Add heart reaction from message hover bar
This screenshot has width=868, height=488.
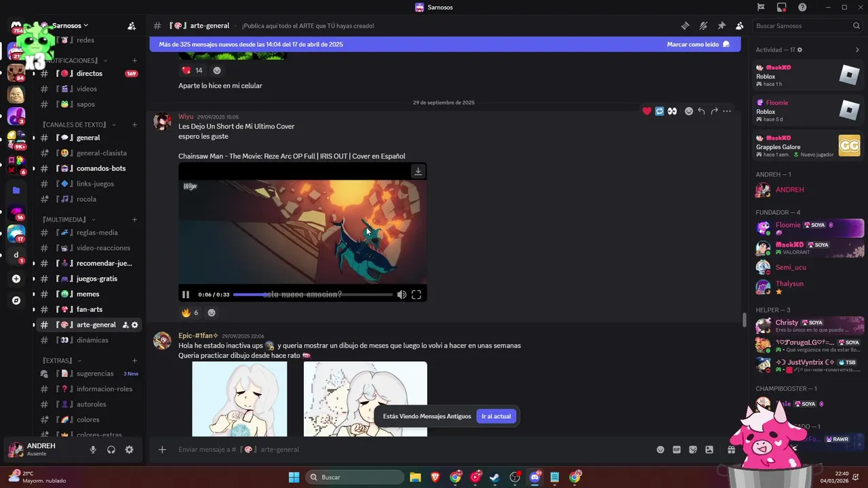click(x=647, y=111)
